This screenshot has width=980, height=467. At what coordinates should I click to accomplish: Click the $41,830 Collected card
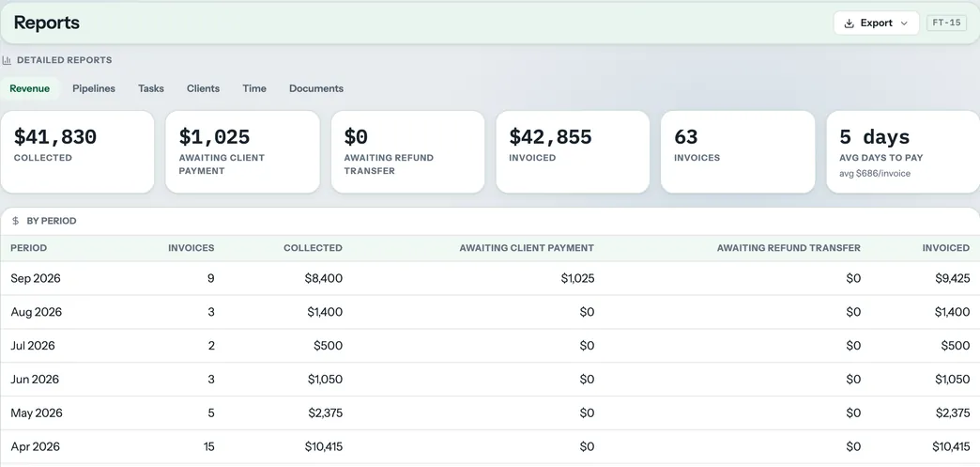[78, 152]
